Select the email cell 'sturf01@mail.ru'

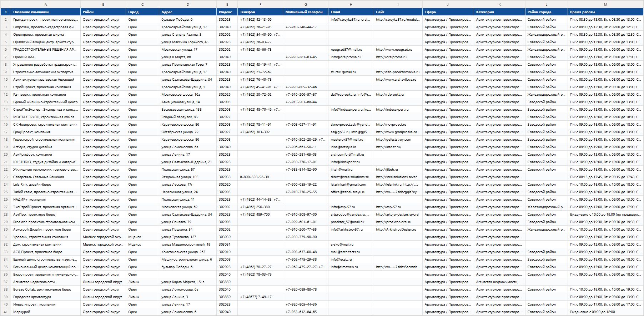click(351, 72)
